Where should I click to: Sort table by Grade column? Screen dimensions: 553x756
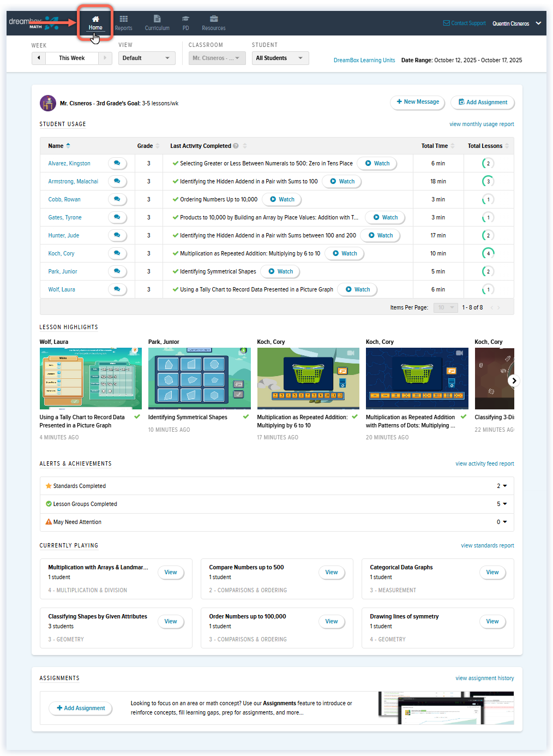(x=148, y=146)
